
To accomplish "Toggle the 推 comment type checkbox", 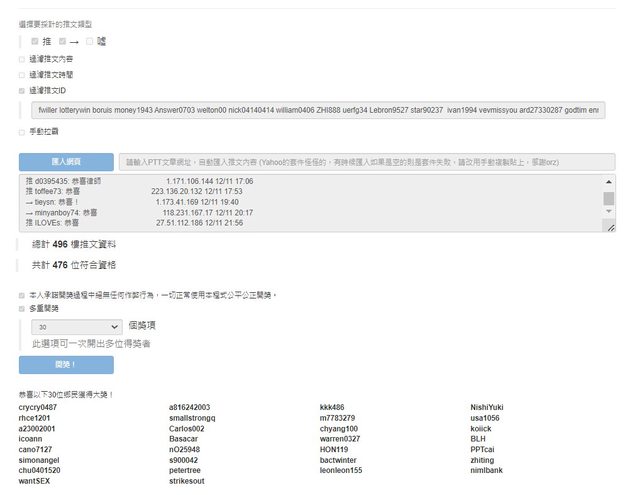I will click(35, 41).
